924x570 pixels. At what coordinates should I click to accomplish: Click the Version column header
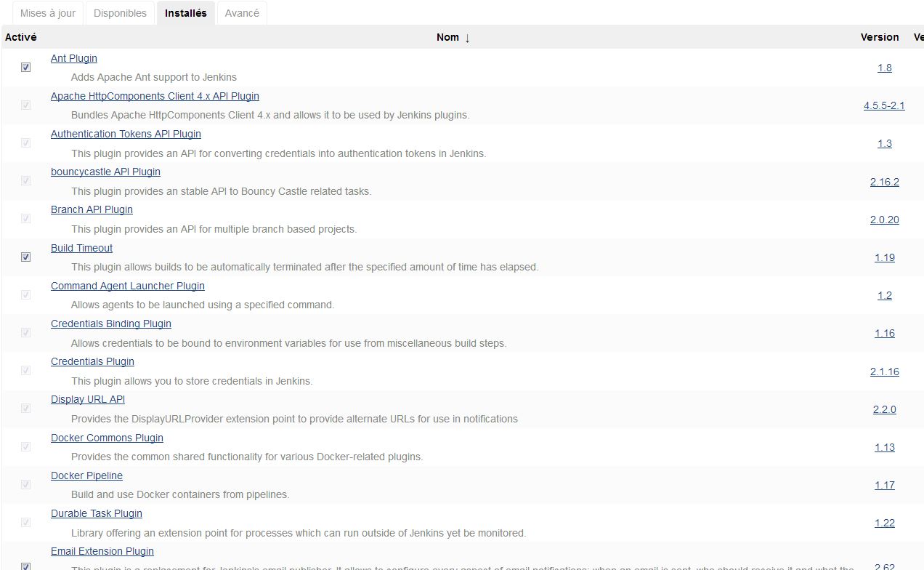[x=880, y=37]
